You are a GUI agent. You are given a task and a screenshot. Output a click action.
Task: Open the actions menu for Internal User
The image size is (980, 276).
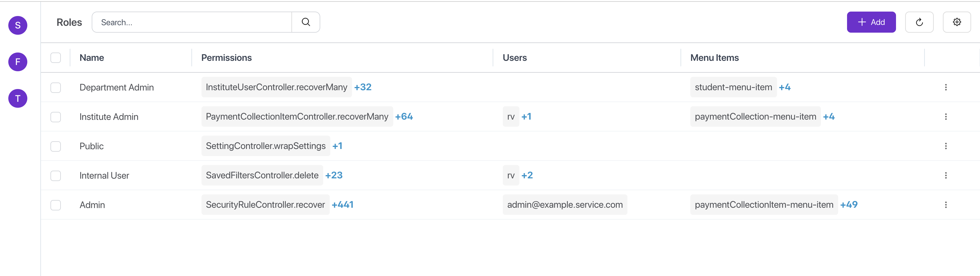946,175
